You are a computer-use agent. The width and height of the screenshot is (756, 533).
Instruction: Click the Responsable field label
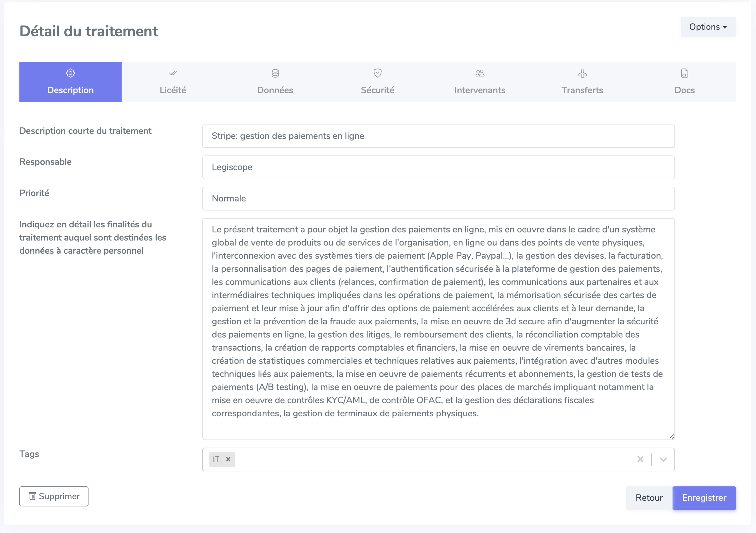45,162
